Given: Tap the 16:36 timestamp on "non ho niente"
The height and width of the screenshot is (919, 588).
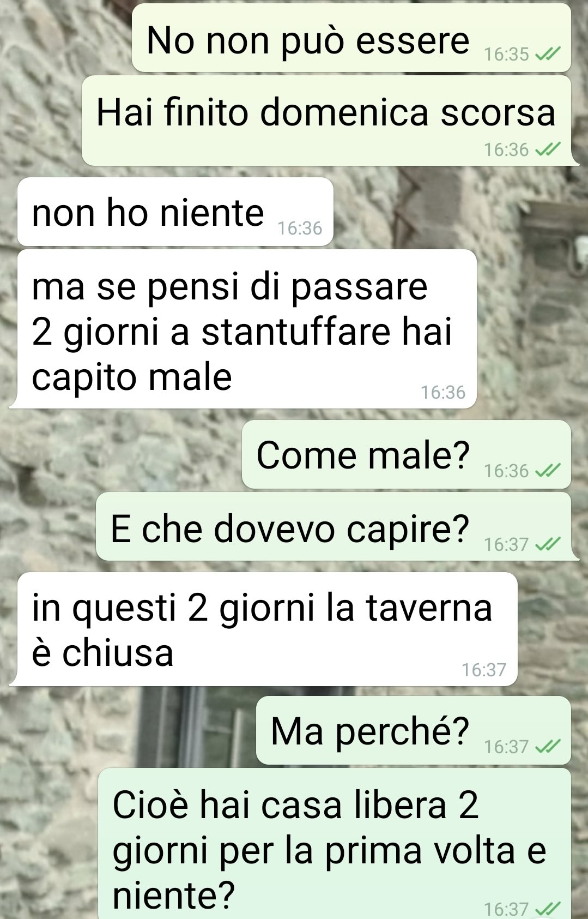Looking at the screenshot, I should click(300, 228).
